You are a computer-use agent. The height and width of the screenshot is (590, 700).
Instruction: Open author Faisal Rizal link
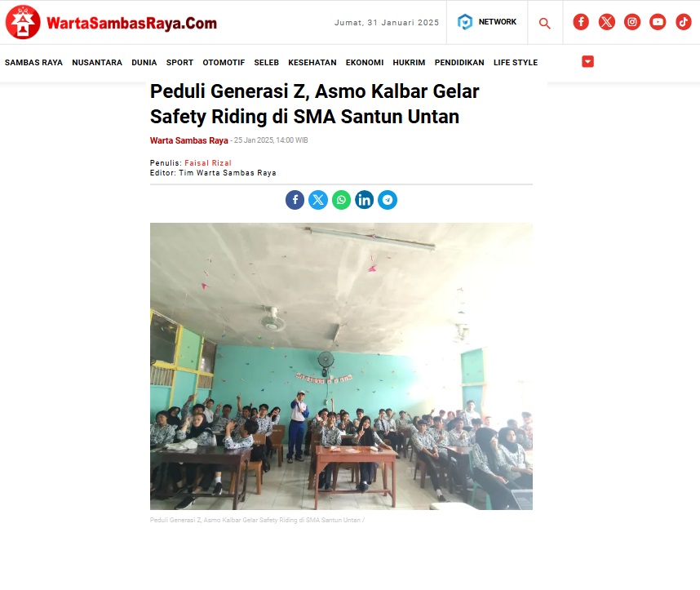click(208, 163)
